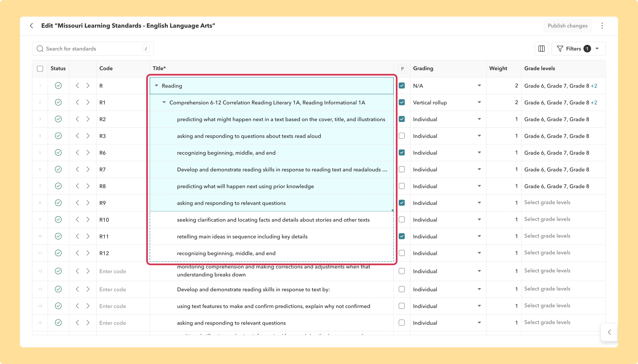The image size is (638, 364).
Task: Click the funnel icon in Filters
Action: pos(560,49)
